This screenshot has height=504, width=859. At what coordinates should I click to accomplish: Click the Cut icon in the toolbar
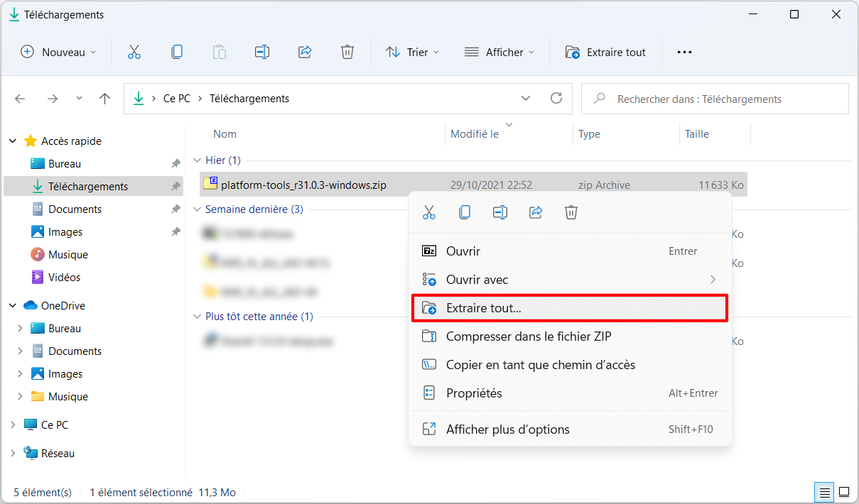(134, 52)
